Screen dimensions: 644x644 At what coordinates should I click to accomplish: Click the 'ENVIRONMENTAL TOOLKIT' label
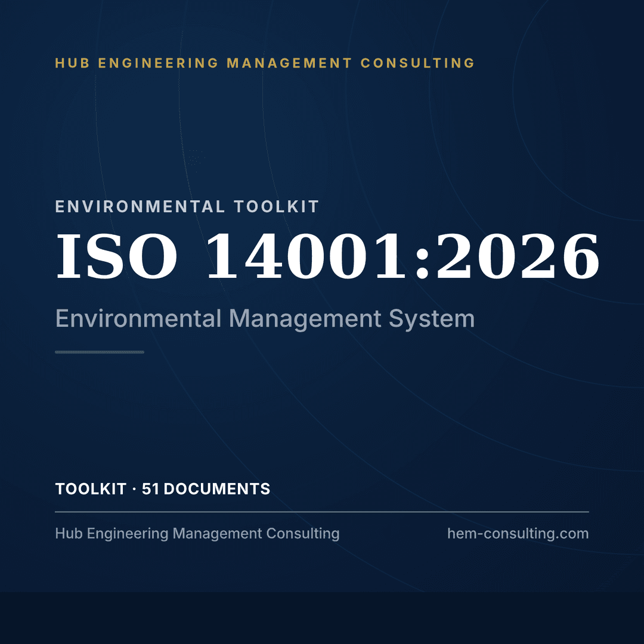click(x=187, y=206)
